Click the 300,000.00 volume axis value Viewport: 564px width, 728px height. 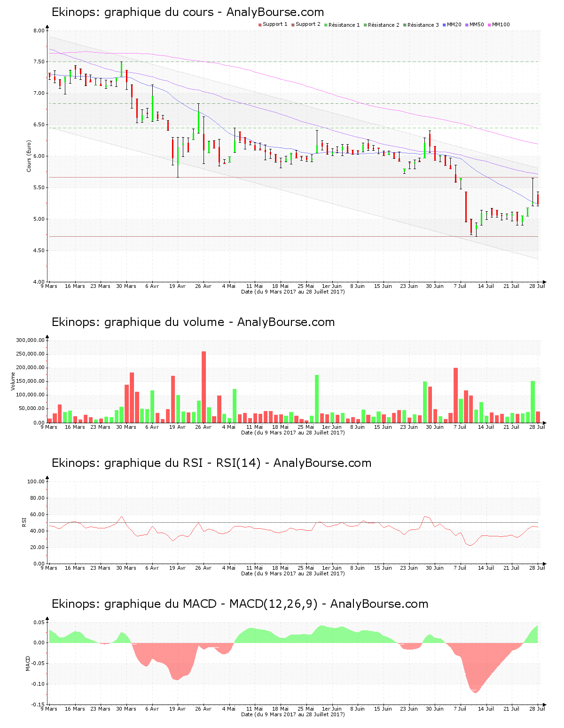click(31, 341)
